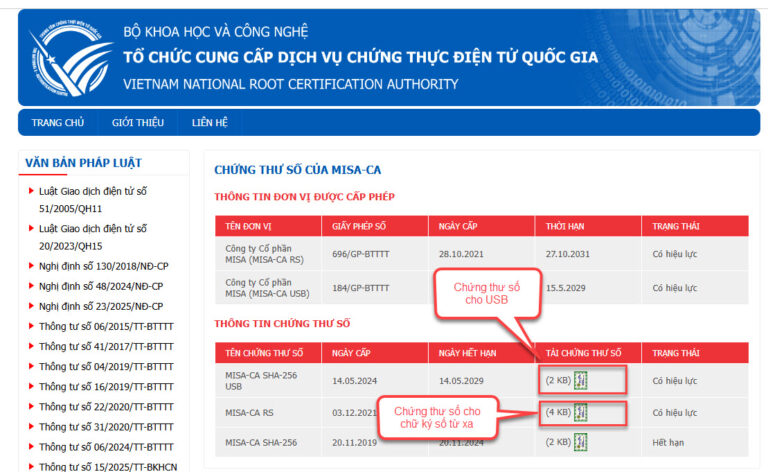Open Thông tư số 06/2024/TT-BTTTT link
Screen dimensions: 768x472
point(106,447)
